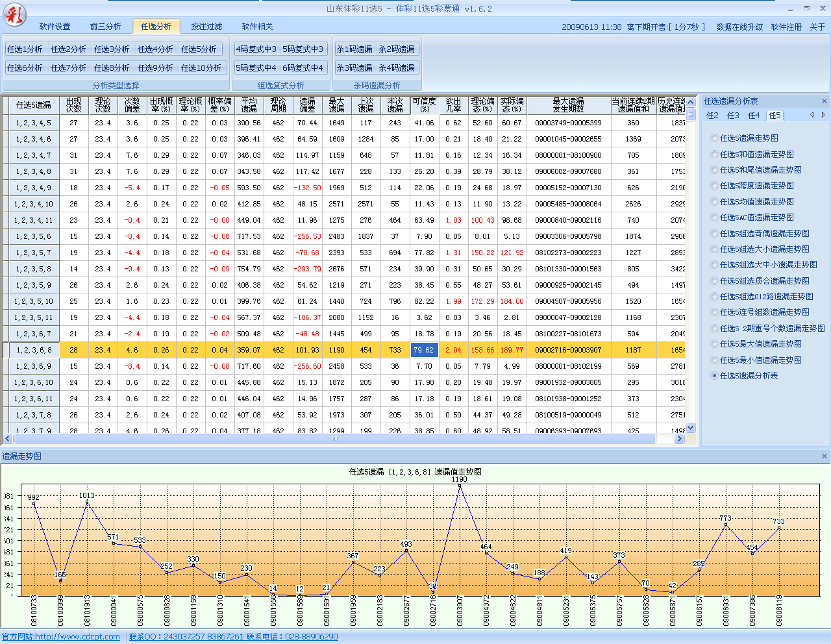Click table horizontal scrollbar right arrow
The height and width of the screenshot is (644, 831).
(x=680, y=439)
